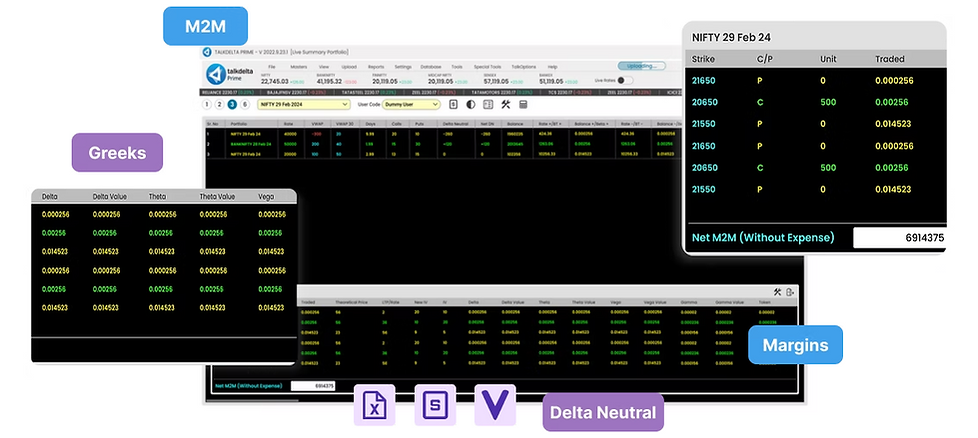This screenshot has width=978, height=438.
Task: Click the tools icon in bottom Greeks panel
Action: click(777, 292)
